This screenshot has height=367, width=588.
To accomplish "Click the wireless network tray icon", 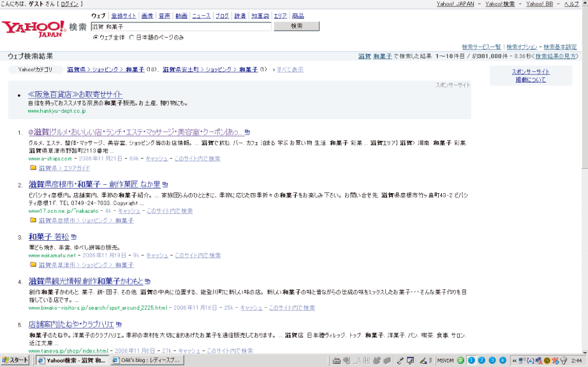I will tap(564, 361).
